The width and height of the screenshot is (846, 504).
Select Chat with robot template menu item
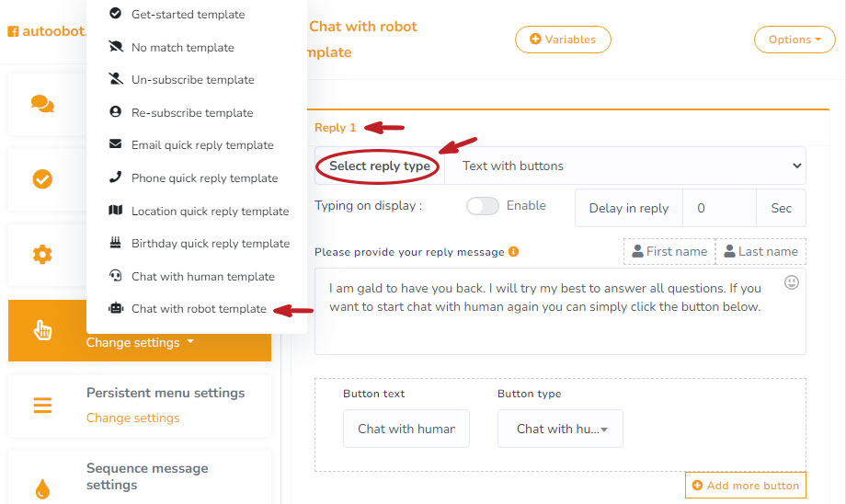[x=199, y=309]
